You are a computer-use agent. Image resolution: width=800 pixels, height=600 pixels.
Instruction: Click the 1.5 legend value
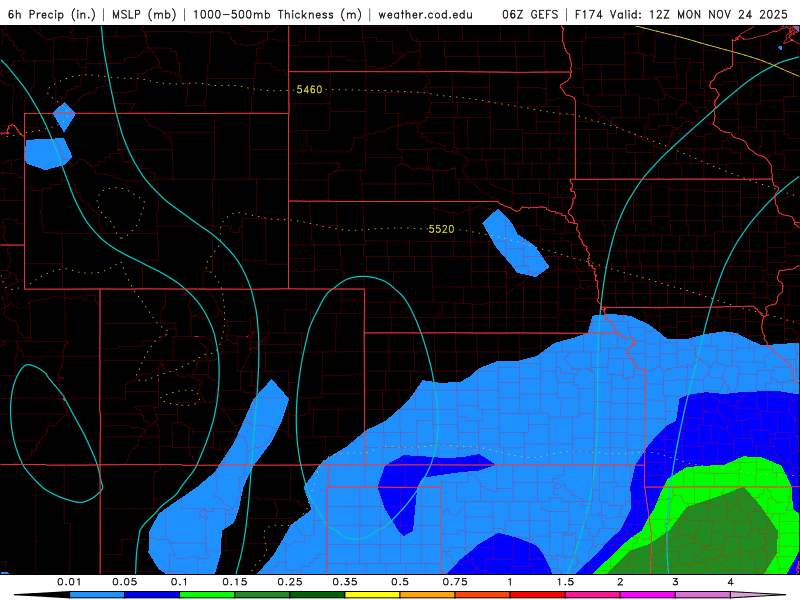565,582
